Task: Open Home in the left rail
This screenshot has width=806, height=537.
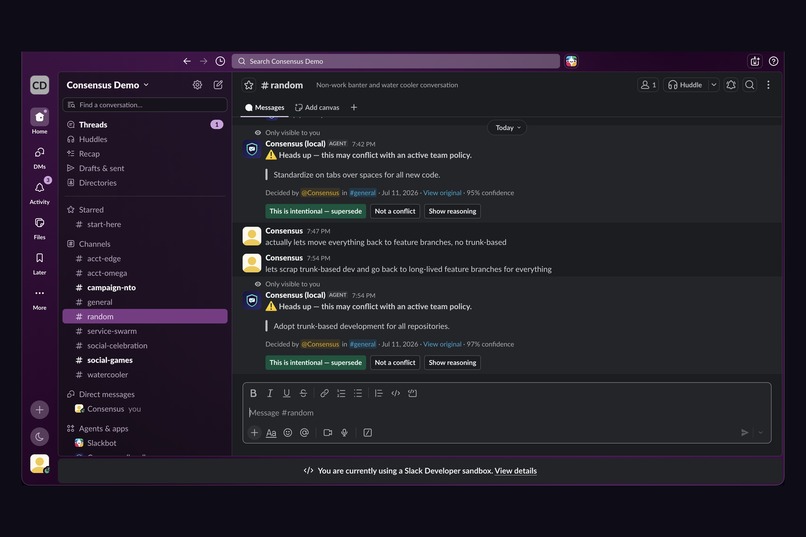Action: click(x=40, y=121)
